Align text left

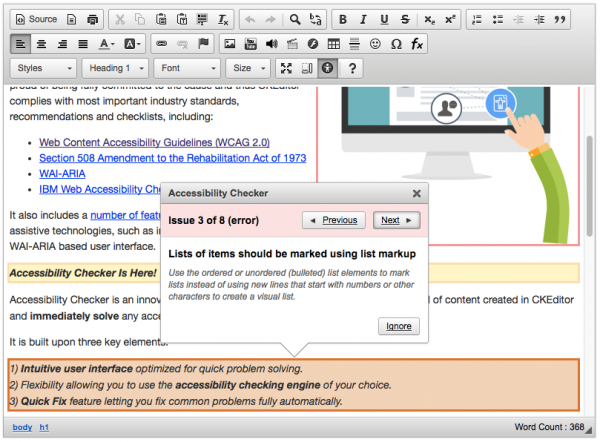coord(21,44)
